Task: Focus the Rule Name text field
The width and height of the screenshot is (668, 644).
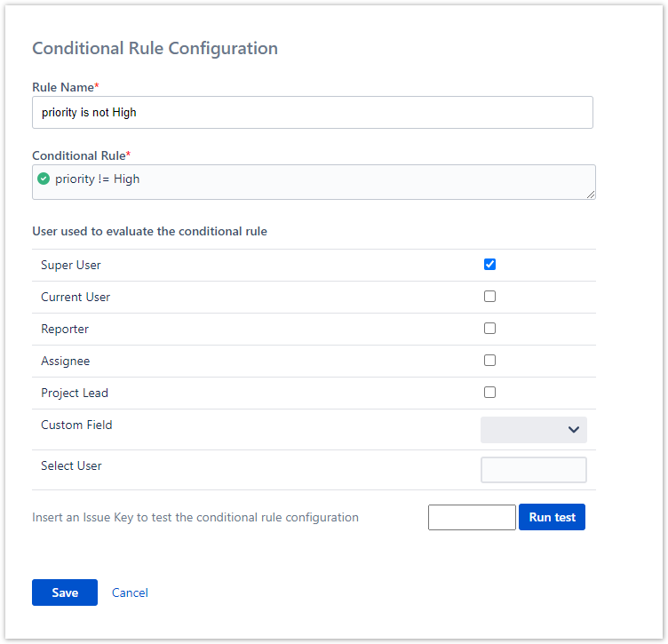Action: pyautogui.click(x=312, y=113)
